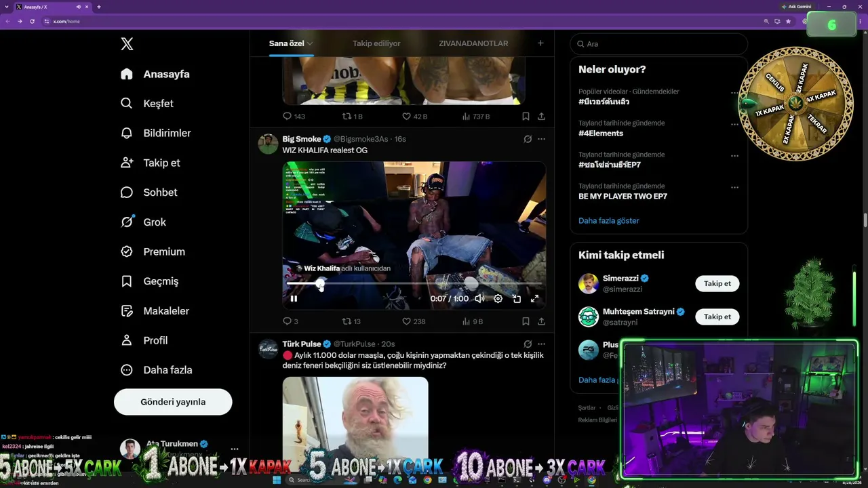Repost the post with 1 B reposts
Viewport: 868px width, 488px height.
click(x=352, y=117)
